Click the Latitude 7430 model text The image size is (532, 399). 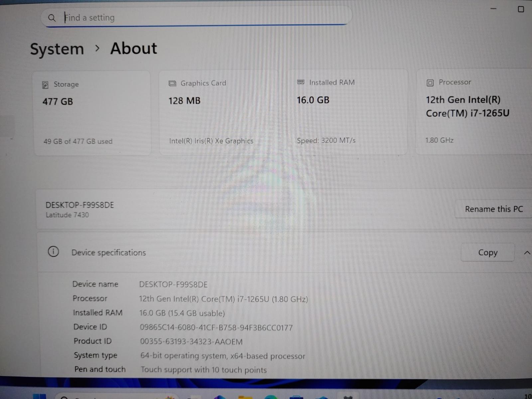(67, 215)
